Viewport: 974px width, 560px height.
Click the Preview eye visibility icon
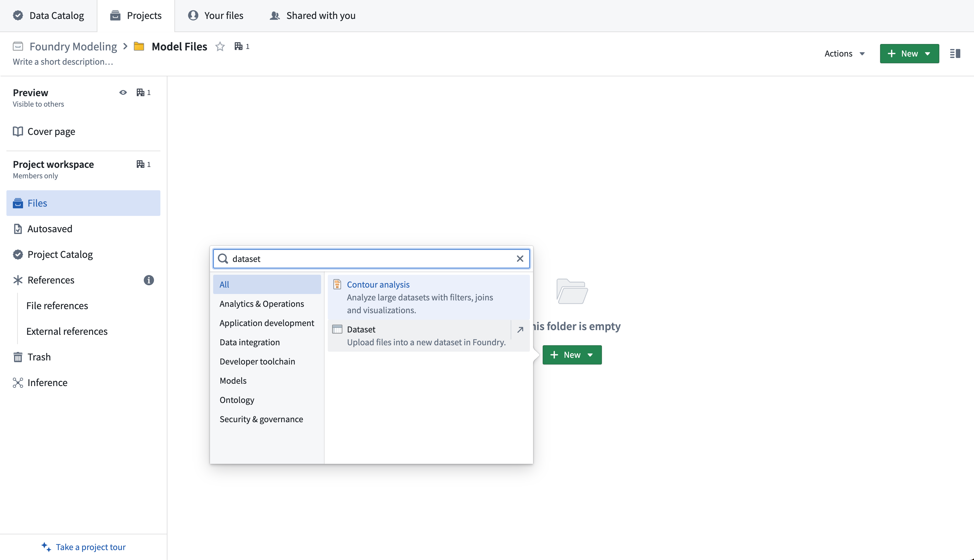123,92
